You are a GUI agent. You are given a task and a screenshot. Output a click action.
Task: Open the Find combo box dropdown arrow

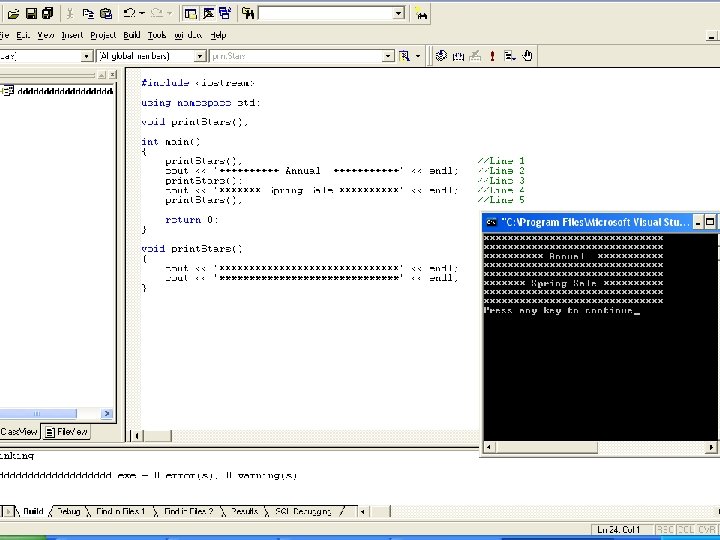point(398,13)
